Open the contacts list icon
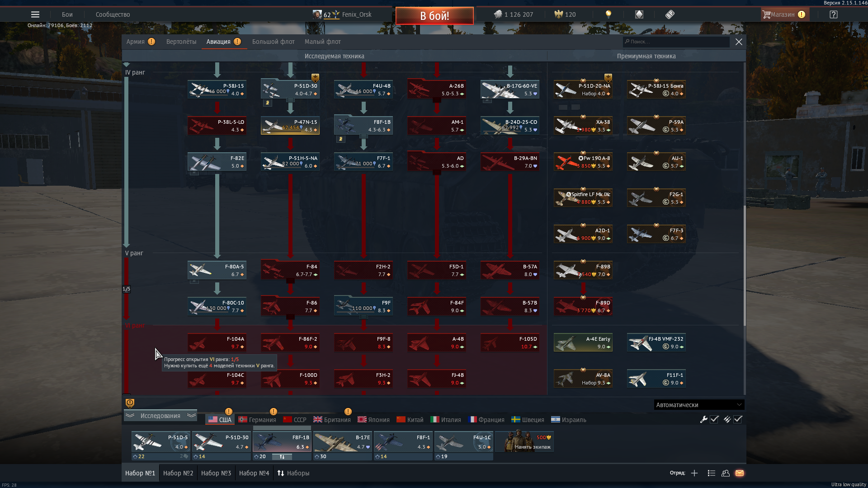This screenshot has width=868, height=488. [711, 473]
